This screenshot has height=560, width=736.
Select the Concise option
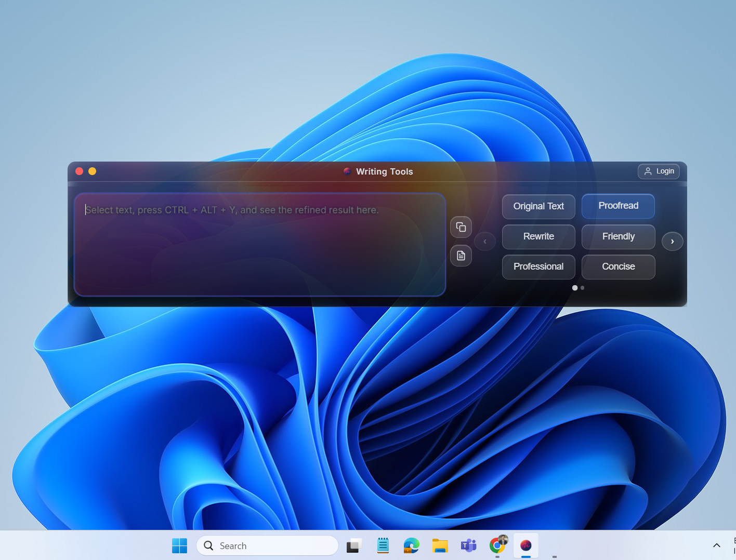click(x=618, y=266)
